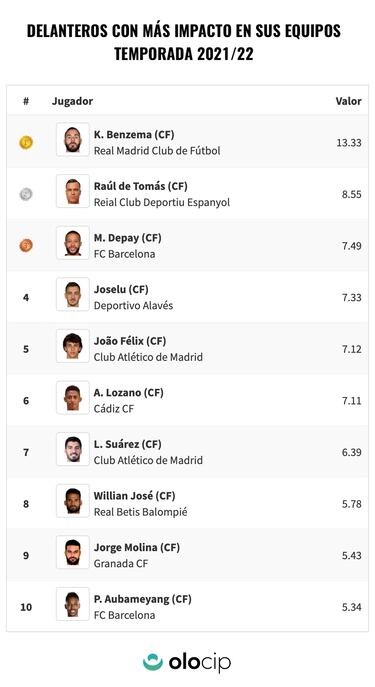Open Raúl de Tomás's player photo
The image size is (375, 687).
coord(73,191)
